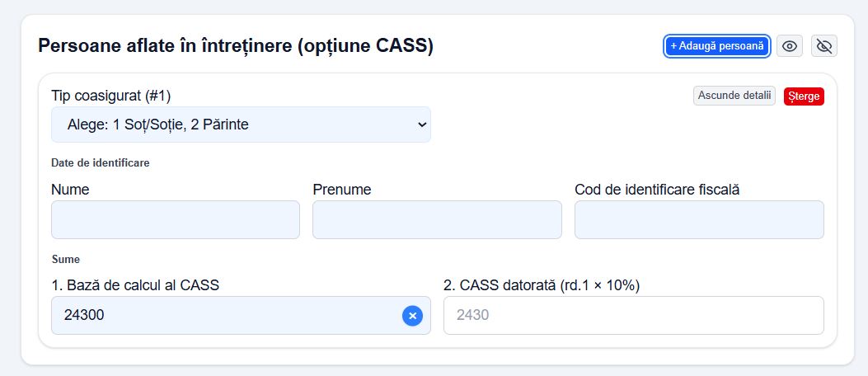Click the Cod de identificare fiscală label
This screenshot has width=868, height=376.
tap(657, 190)
